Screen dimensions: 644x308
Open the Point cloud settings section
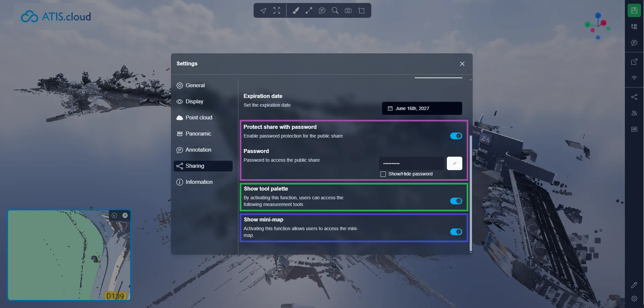(199, 117)
